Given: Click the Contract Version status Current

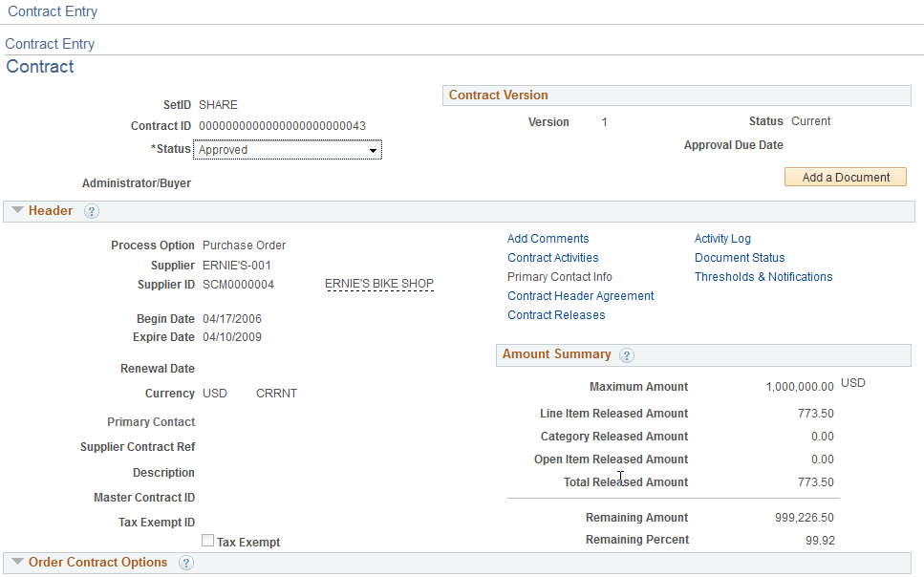Looking at the screenshot, I should 811,120.
